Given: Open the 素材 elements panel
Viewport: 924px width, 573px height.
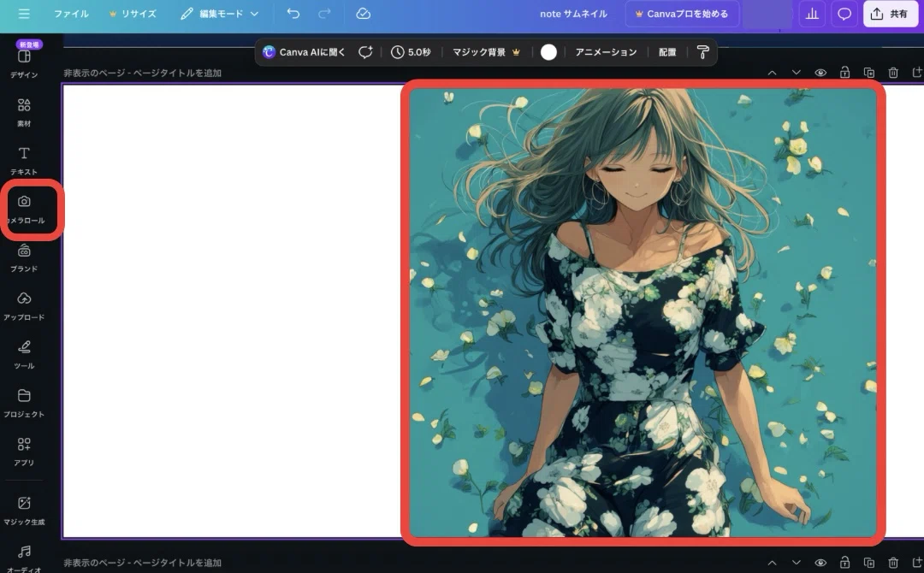Looking at the screenshot, I should click(x=24, y=112).
